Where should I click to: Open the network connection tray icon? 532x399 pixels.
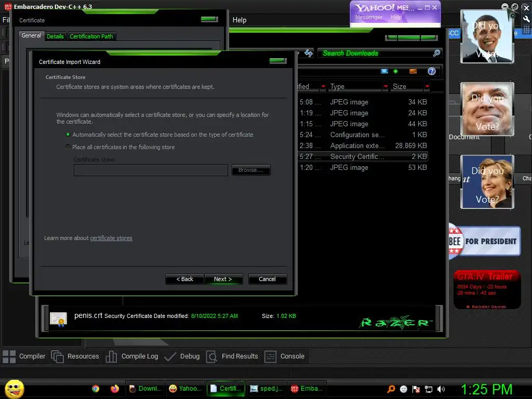[429, 389]
